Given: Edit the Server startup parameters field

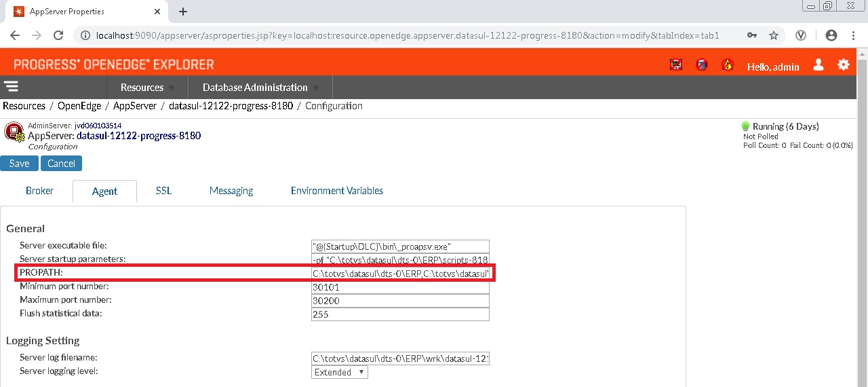Looking at the screenshot, I should click(400, 259).
